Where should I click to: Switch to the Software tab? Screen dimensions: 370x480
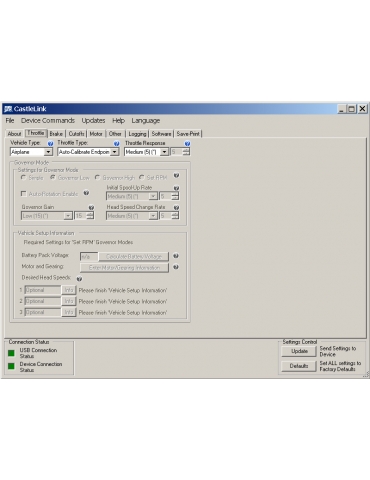point(161,134)
